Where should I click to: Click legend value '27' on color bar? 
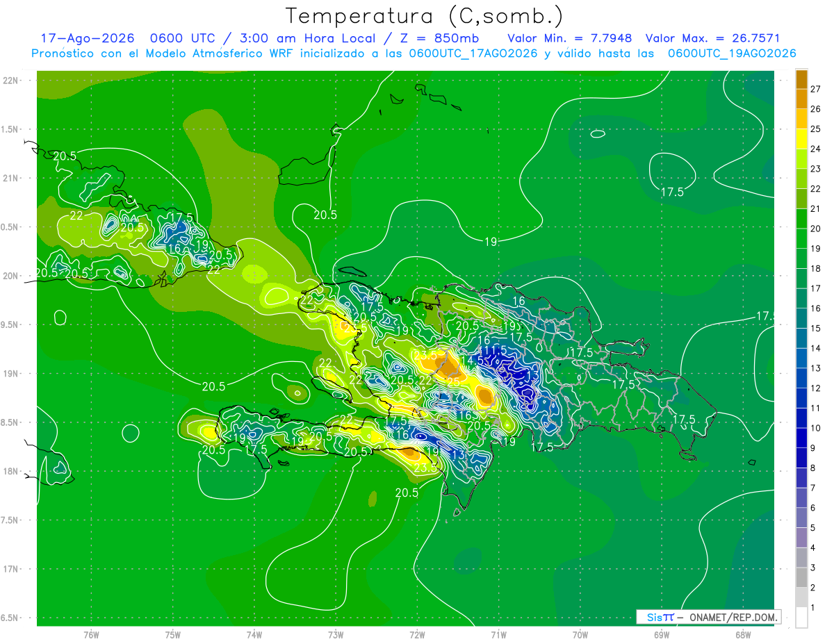(x=816, y=89)
